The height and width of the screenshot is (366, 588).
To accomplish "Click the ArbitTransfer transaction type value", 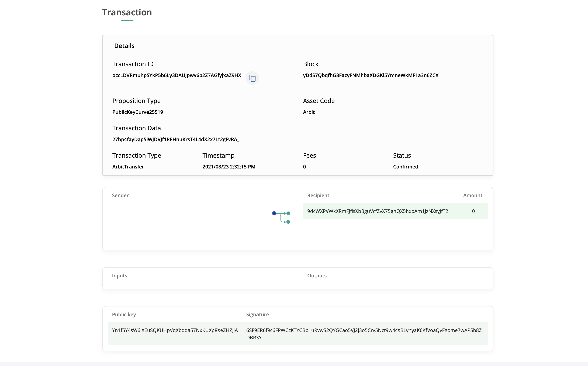I will pyautogui.click(x=128, y=167).
